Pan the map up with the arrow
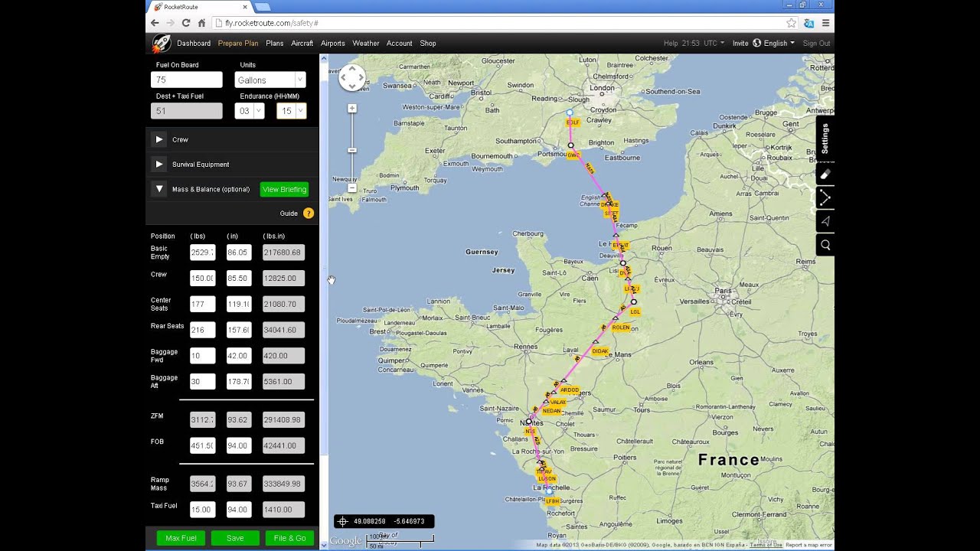Screen dimensions: 980x551 [352, 70]
